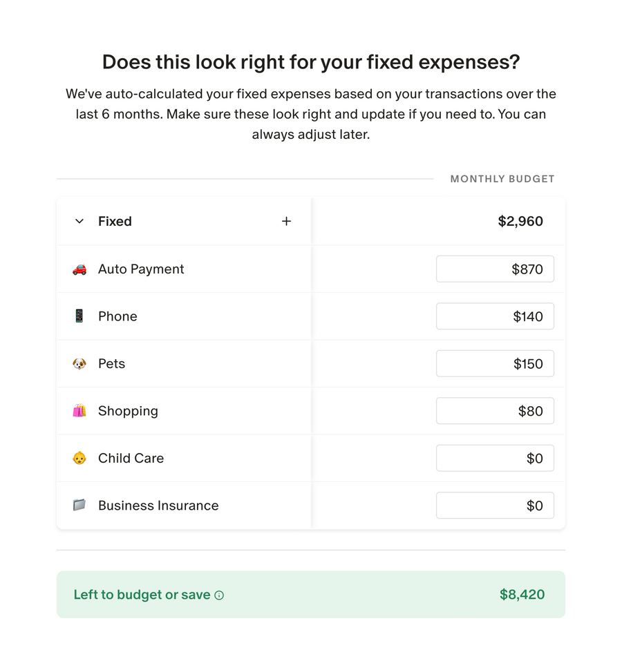622x672 pixels.
Task: Click the Shopping bags icon
Action: [79, 410]
